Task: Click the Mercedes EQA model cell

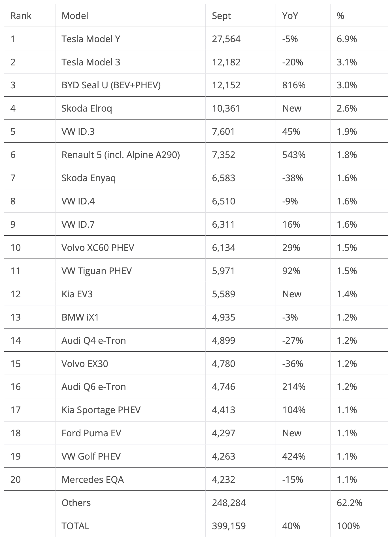Action: tap(93, 480)
